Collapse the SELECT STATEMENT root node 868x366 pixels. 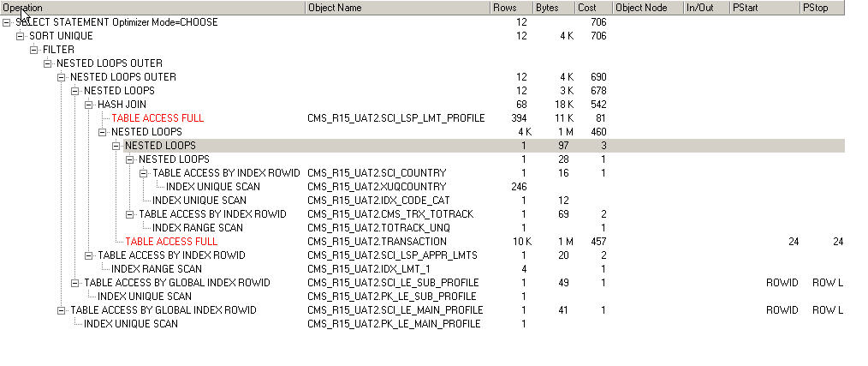point(8,22)
